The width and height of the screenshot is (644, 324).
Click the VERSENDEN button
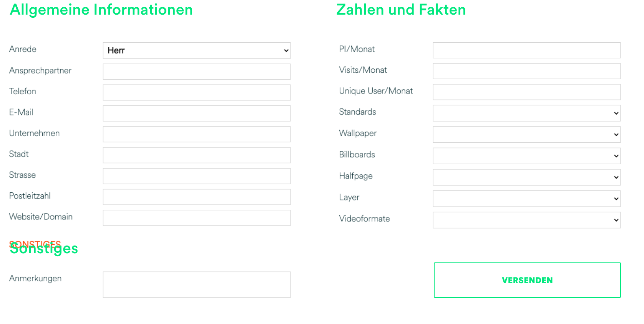pos(527,280)
